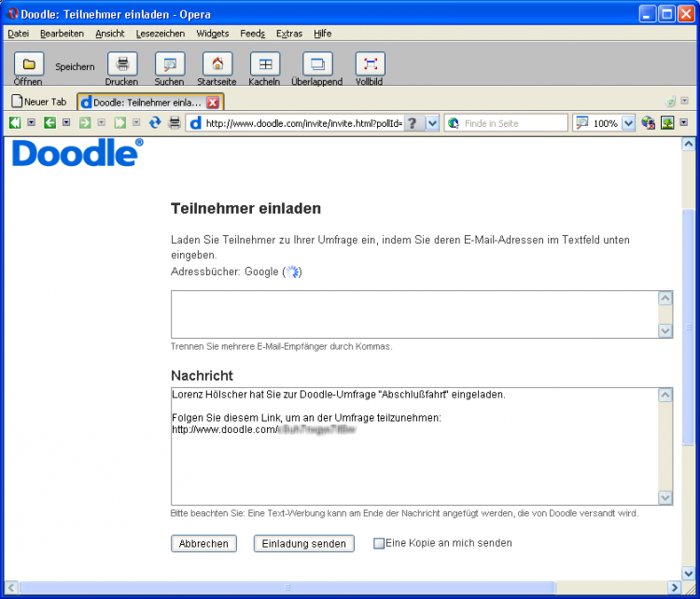Open the zoom level dropdown

pos(628,123)
